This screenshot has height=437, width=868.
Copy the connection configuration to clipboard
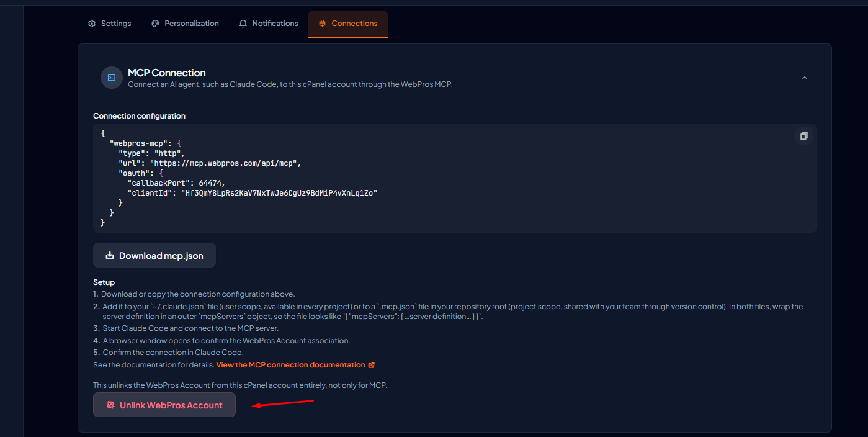803,136
